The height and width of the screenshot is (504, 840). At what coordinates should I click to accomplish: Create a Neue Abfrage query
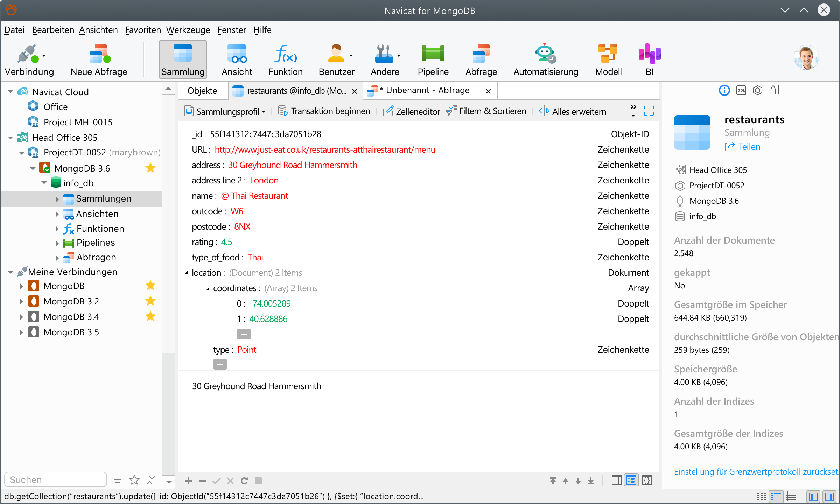coord(99,60)
